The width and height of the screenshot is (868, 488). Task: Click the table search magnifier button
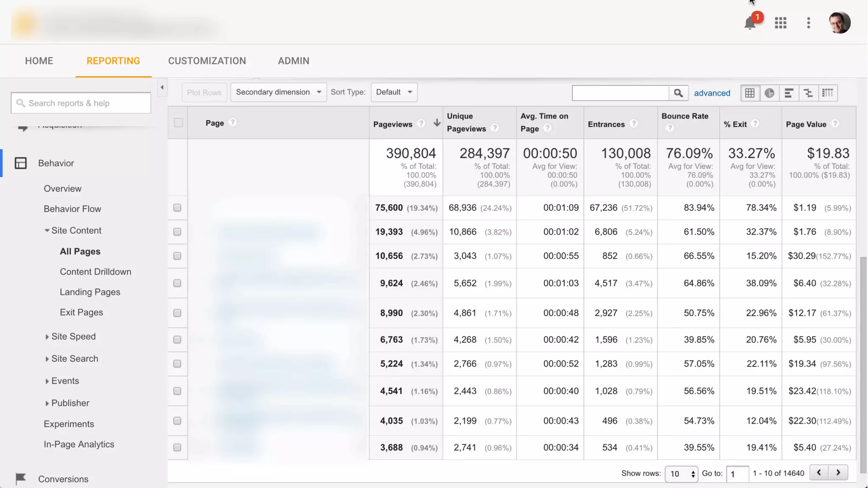point(678,93)
